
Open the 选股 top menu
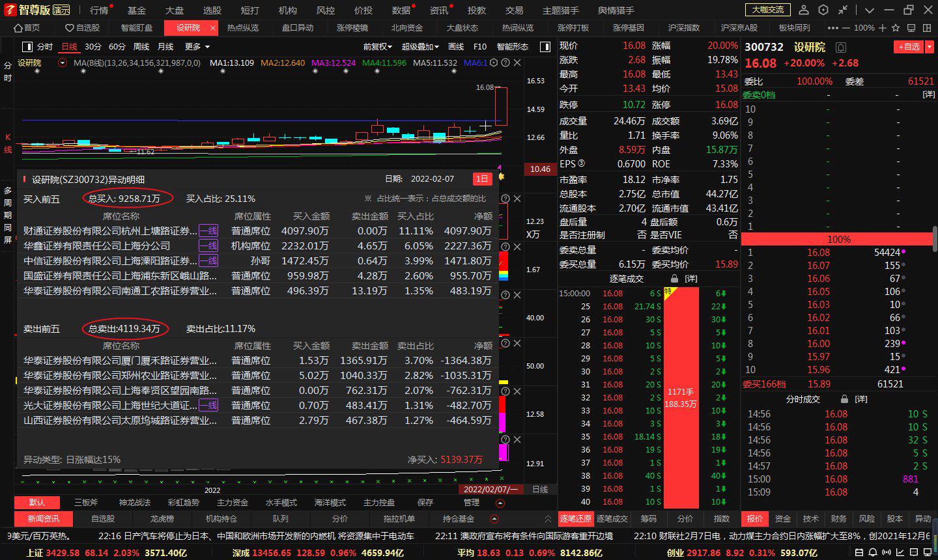pyautogui.click(x=212, y=10)
